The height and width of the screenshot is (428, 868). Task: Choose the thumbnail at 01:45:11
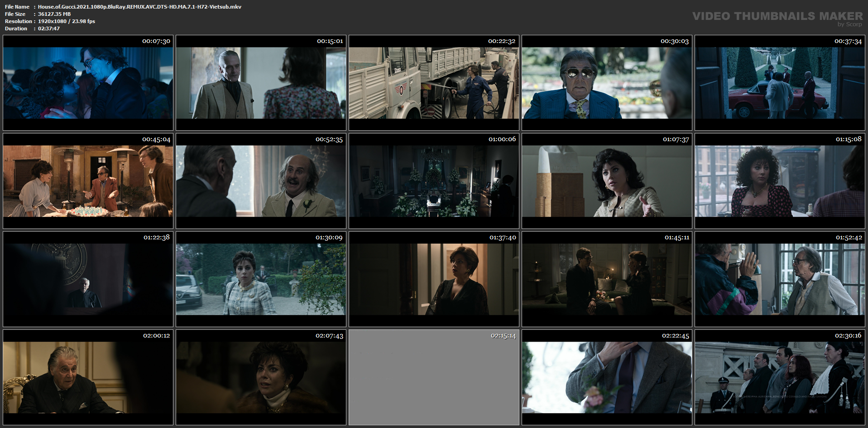coord(607,279)
